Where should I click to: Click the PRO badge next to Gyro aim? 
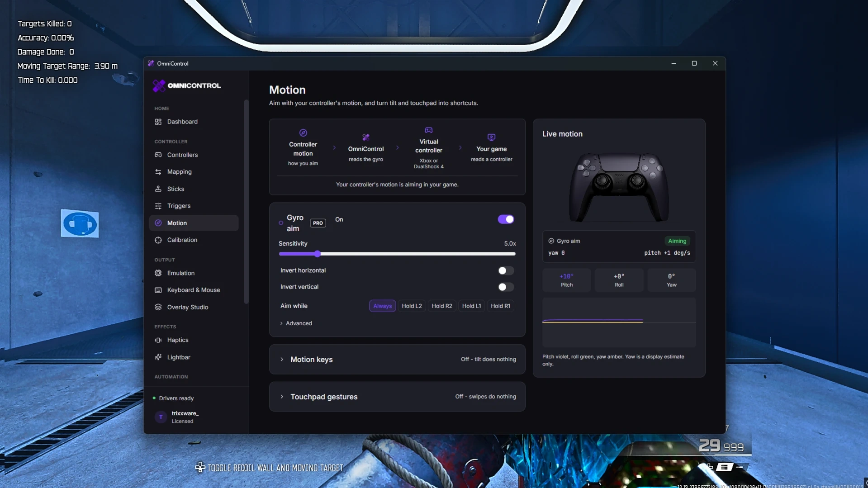click(318, 223)
